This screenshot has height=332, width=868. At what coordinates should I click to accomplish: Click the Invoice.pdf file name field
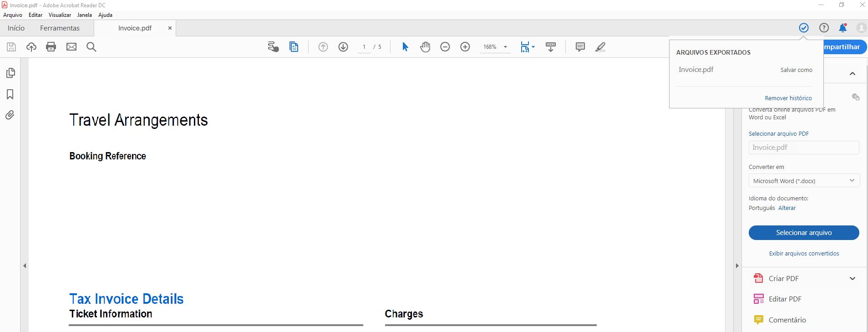(x=804, y=148)
